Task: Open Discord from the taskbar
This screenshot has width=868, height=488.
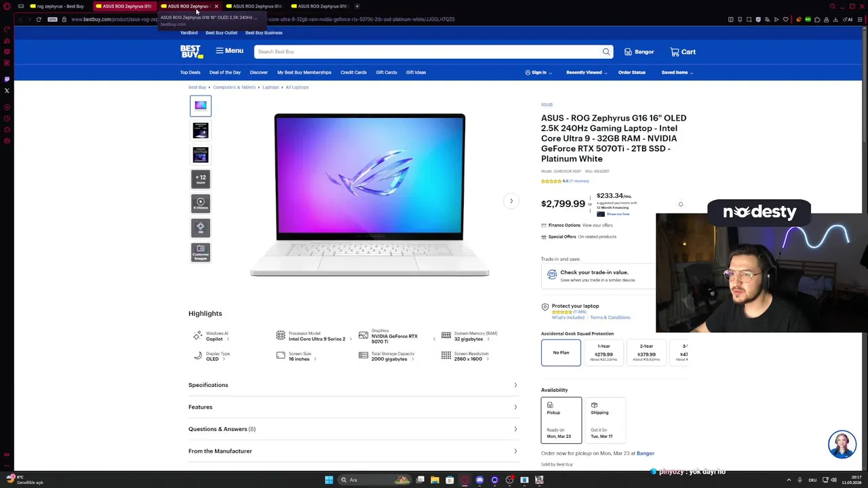Action: click(479, 480)
